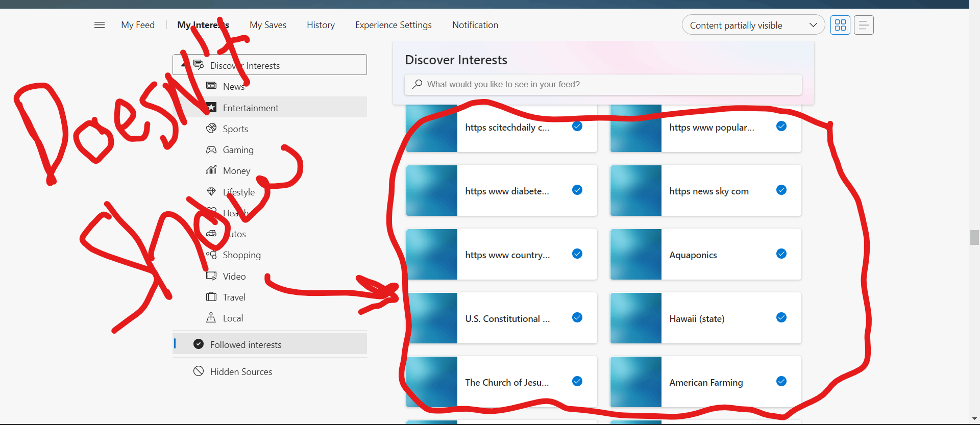Unfollow the U.S. Constitutional interest
Viewport: 980px width, 425px height.
click(577, 317)
